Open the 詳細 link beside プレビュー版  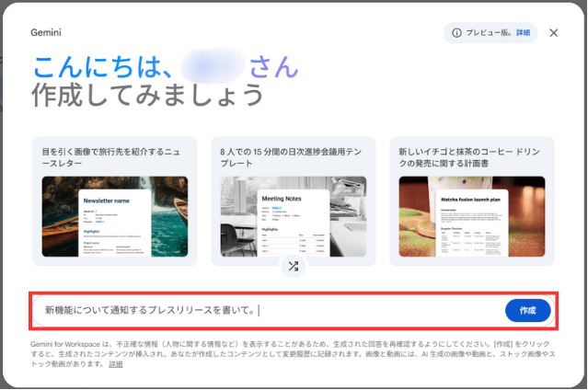(523, 32)
